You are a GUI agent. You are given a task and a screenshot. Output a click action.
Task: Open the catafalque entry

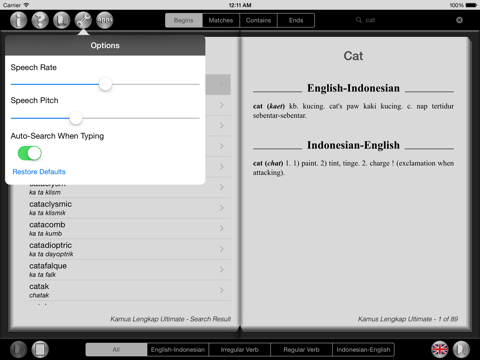(x=130, y=270)
